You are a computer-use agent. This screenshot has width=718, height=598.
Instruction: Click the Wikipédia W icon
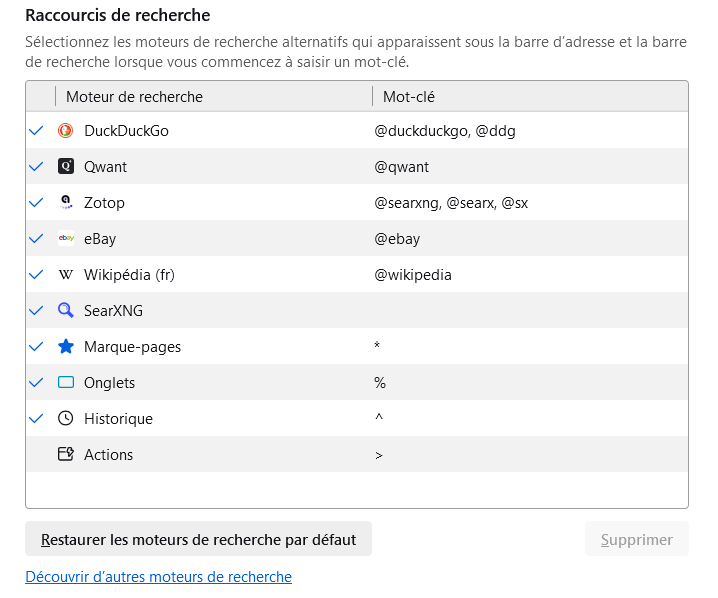tap(66, 275)
